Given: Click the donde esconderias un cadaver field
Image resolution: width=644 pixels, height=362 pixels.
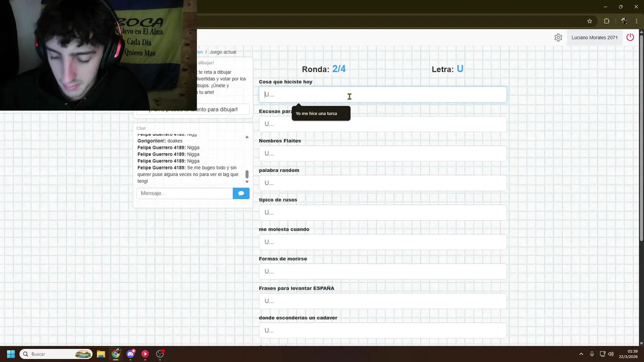Looking at the screenshot, I should [382, 330].
